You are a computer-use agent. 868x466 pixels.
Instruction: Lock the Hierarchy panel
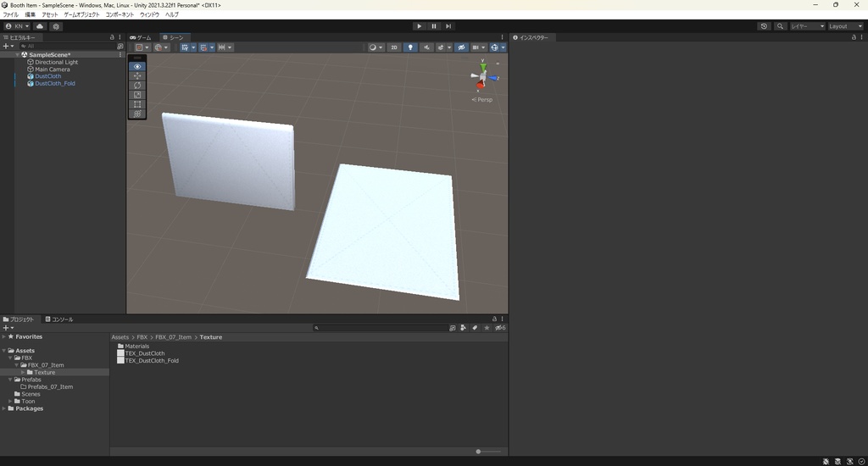click(112, 37)
